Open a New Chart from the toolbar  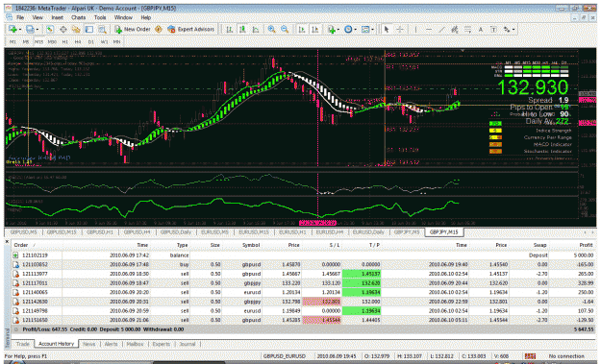(x=13, y=30)
